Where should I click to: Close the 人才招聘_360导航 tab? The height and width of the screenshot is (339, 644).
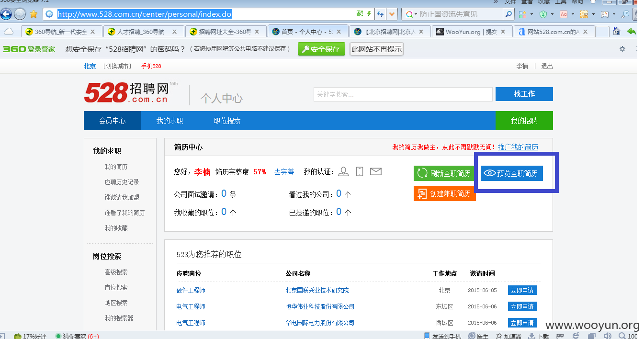tap(174, 32)
